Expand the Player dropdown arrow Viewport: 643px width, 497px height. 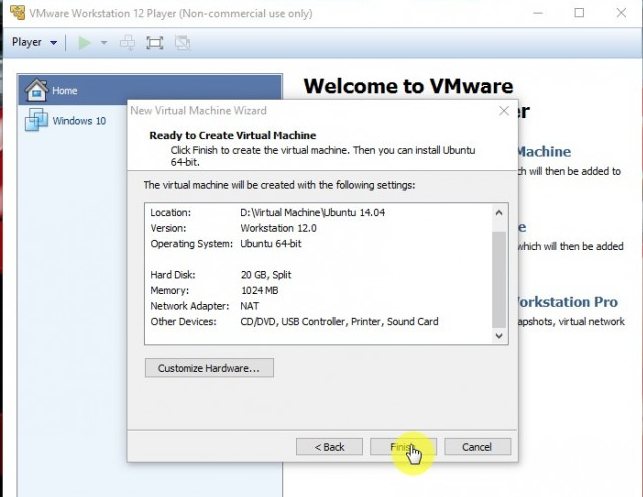[x=53, y=43]
